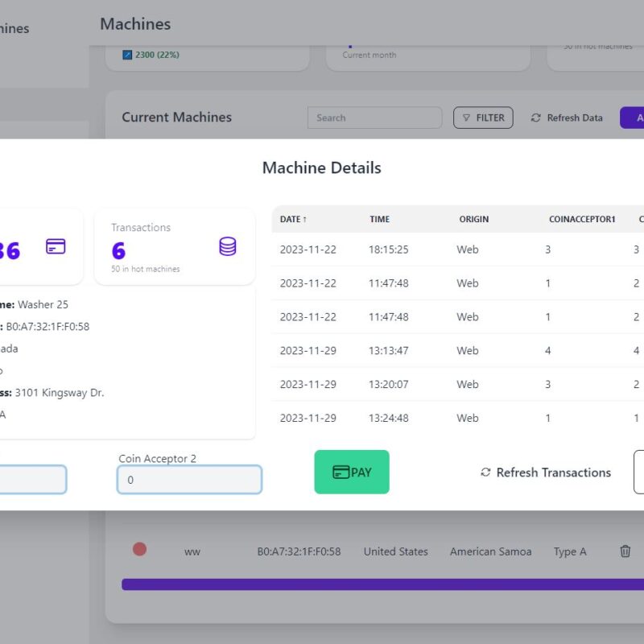Click Refresh Transactions link

tap(553, 473)
